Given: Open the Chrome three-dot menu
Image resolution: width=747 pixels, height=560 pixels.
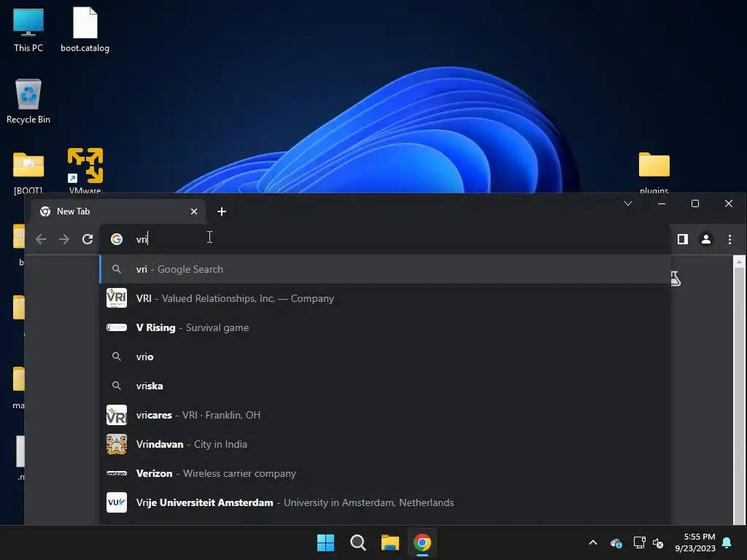Looking at the screenshot, I should [x=729, y=239].
